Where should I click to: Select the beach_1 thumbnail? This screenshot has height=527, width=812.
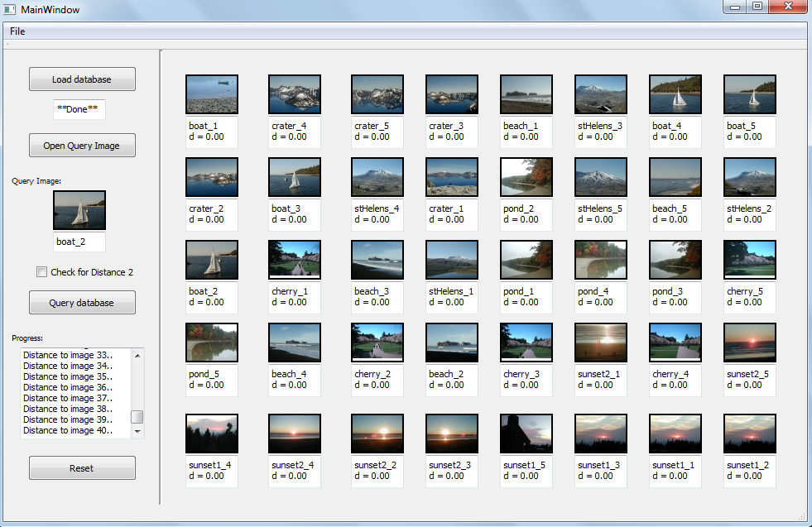pyautogui.click(x=526, y=94)
